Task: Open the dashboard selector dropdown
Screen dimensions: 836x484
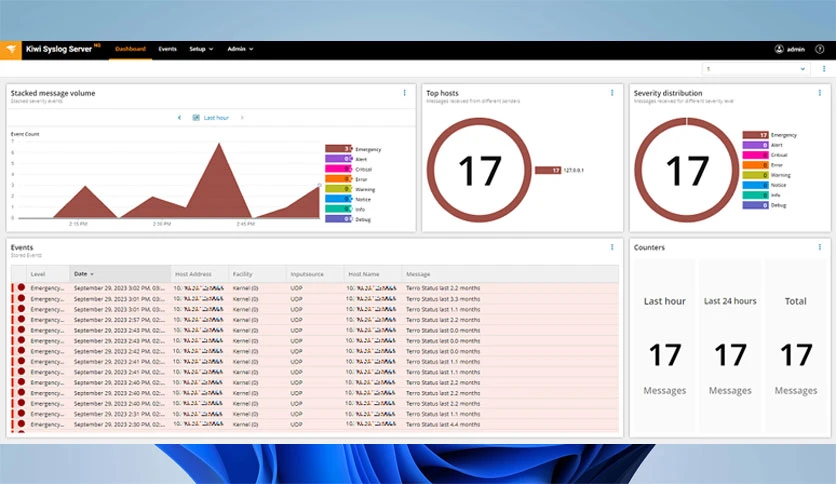Action: (755, 69)
